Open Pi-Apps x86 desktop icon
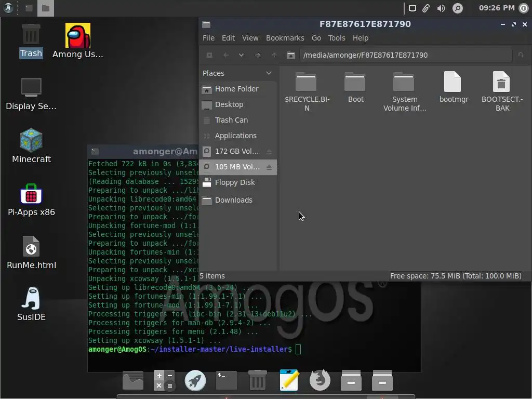 [31, 200]
